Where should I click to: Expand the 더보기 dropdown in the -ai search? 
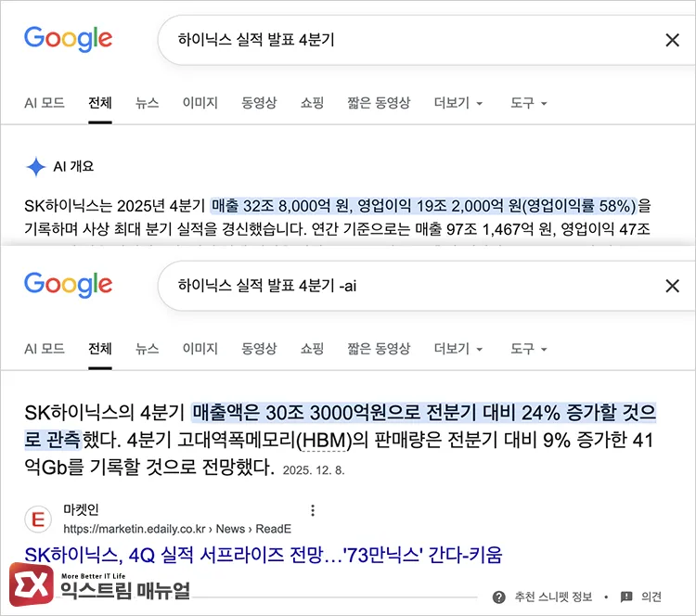(458, 349)
